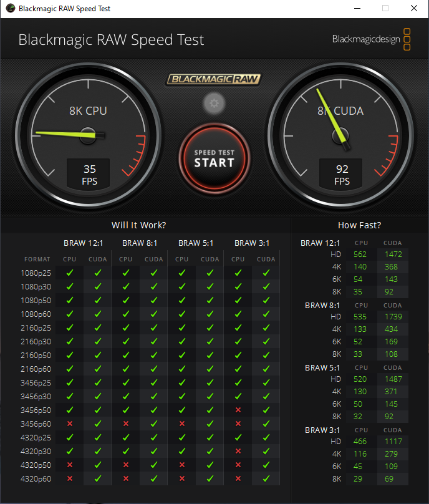Start the speed test
This screenshot has height=504, width=429.
click(x=214, y=158)
